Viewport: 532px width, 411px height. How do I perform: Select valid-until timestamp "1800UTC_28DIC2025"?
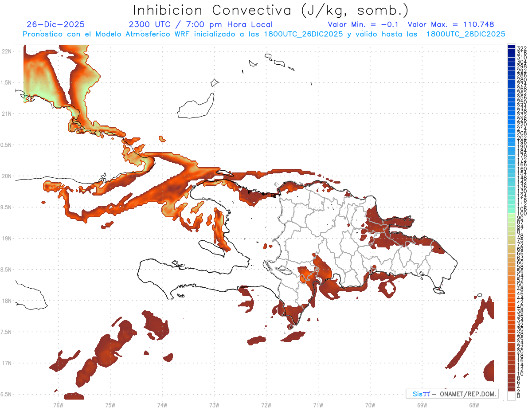click(x=465, y=34)
